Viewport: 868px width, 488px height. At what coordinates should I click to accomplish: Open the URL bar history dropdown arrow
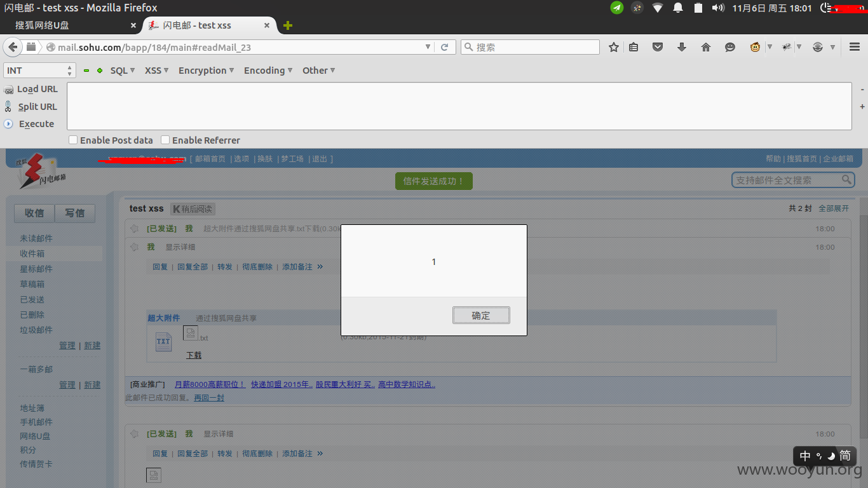pos(428,47)
